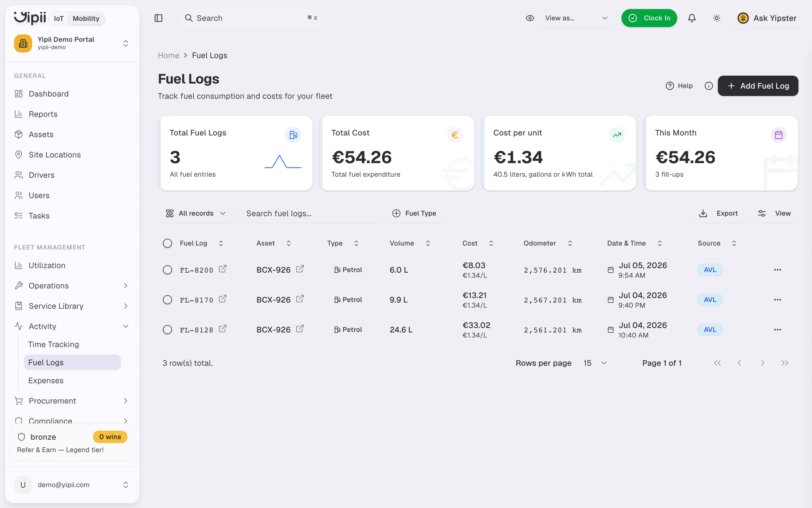Open the All records filter dropdown

coord(196,213)
